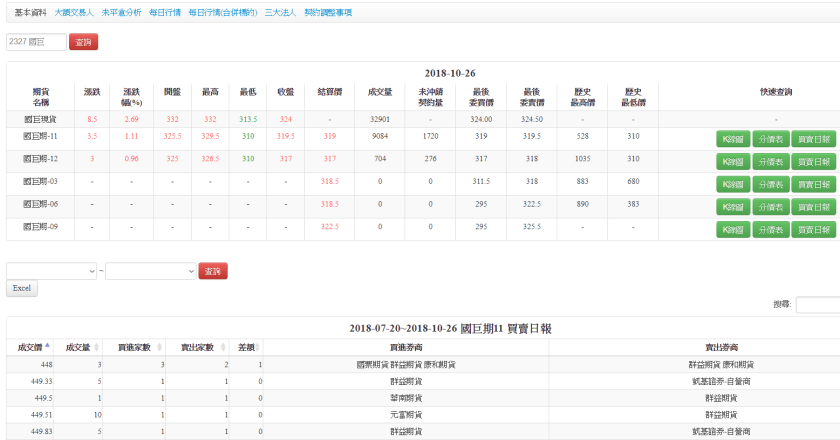The width and height of the screenshot is (840, 440).
Task: Click the 搜尋 search box above the table
Action: tap(817, 305)
